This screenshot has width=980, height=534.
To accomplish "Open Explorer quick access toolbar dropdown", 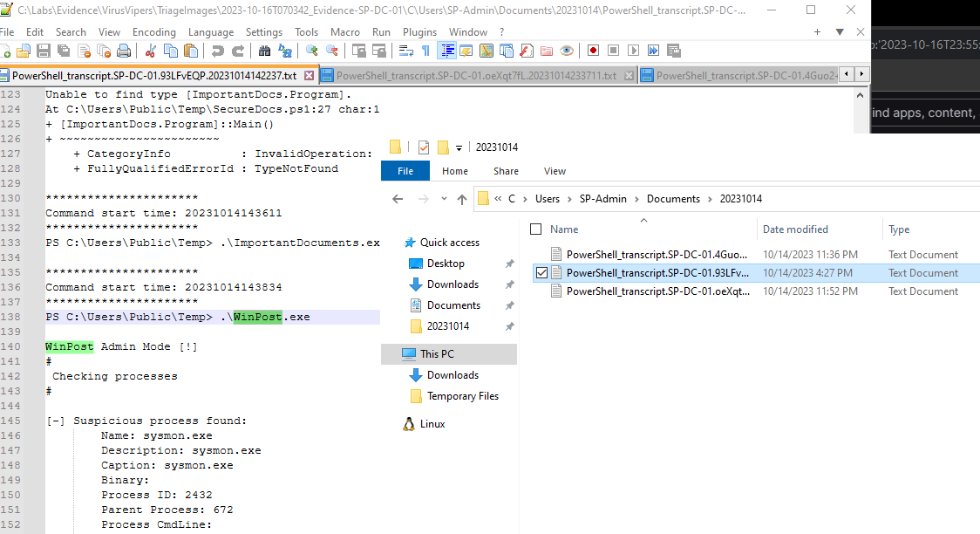I will 459,147.
